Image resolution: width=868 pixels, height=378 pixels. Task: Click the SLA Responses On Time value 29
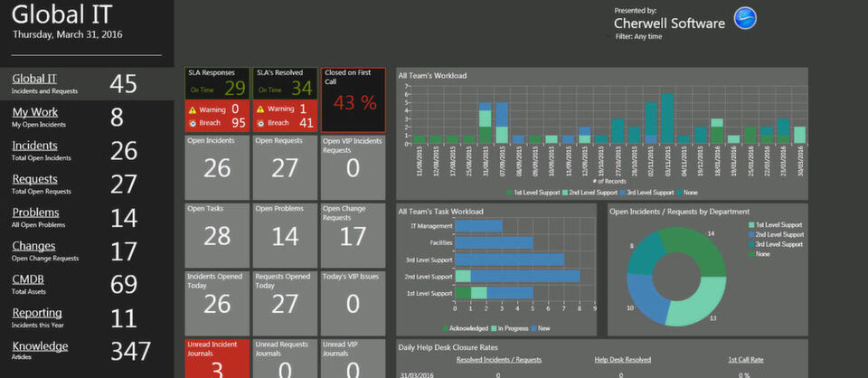(235, 89)
